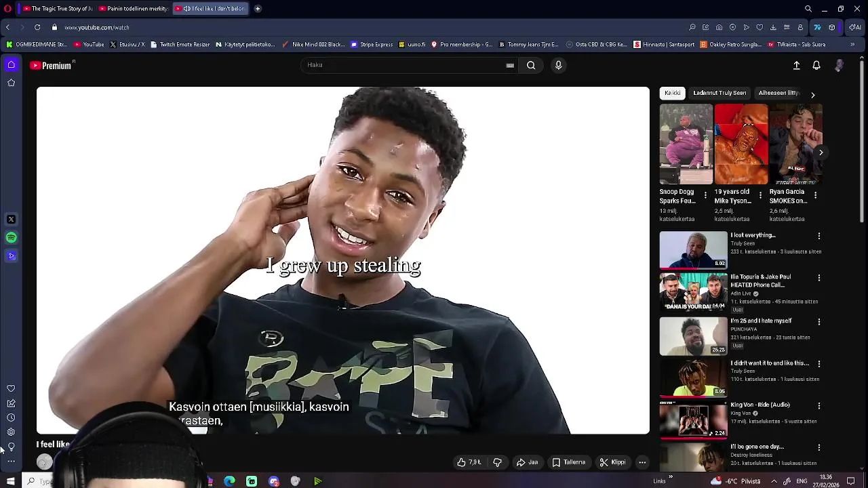Open YouTube upload/create icon
868x488 pixels.
click(797, 65)
